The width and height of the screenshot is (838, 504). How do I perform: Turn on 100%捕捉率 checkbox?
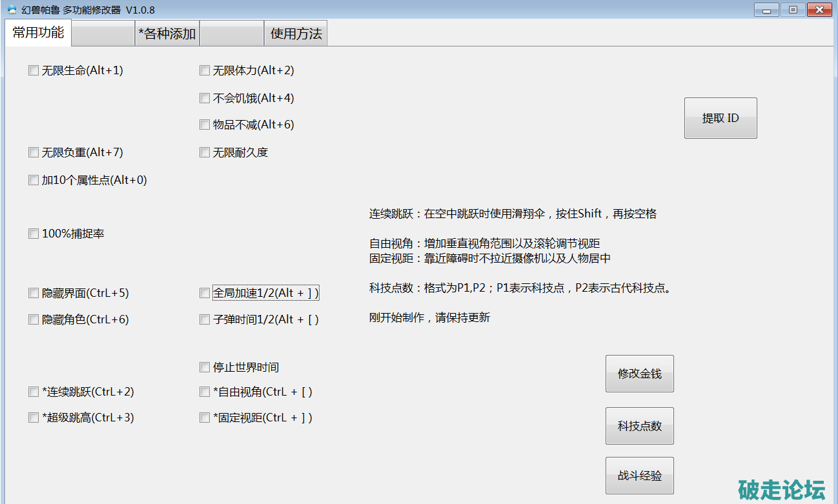coord(34,234)
